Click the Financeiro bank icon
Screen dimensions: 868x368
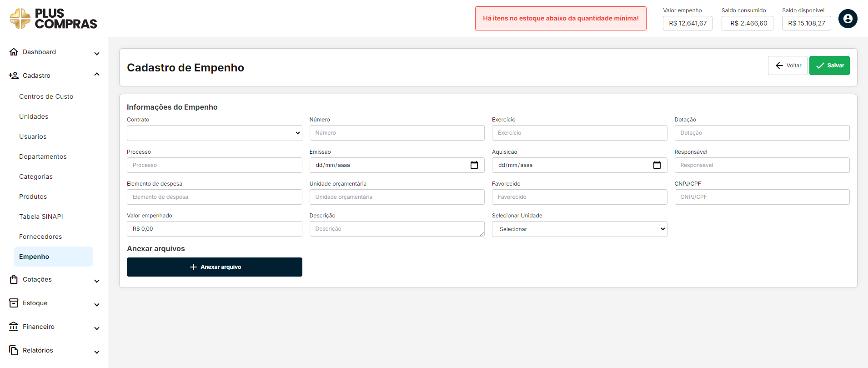(x=14, y=327)
